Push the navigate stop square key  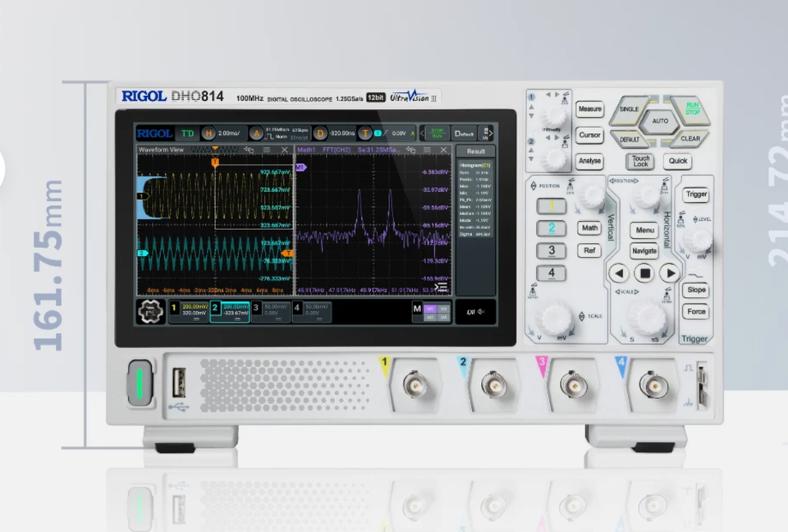coord(645,273)
